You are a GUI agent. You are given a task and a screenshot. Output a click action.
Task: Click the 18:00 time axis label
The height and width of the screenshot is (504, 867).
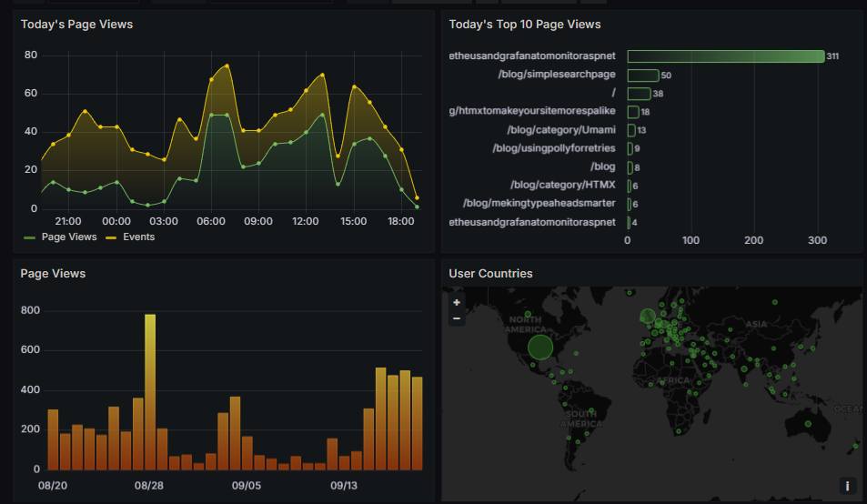pos(401,221)
